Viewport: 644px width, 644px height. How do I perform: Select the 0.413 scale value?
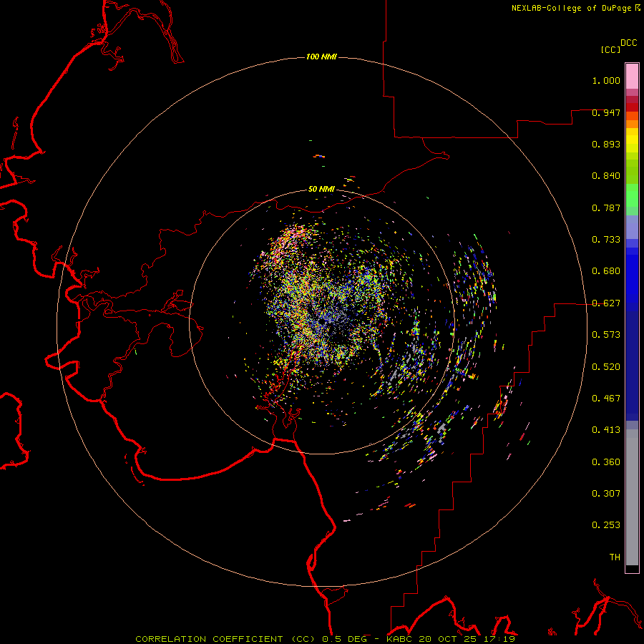click(606, 430)
